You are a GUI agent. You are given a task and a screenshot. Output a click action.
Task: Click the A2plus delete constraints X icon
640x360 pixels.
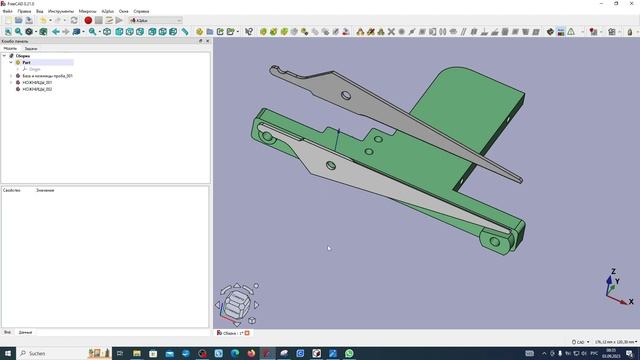pos(391,32)
